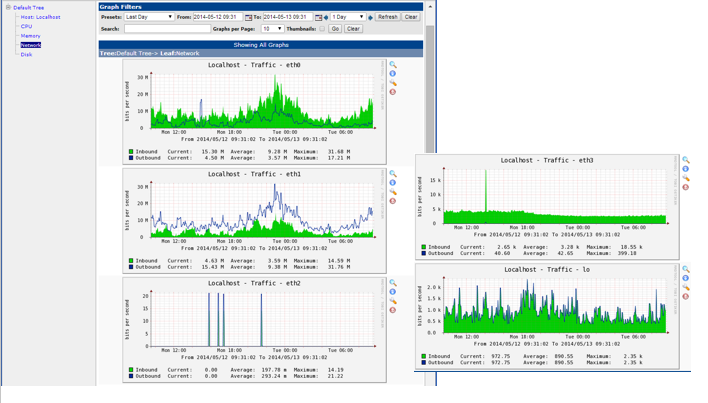Select the Memory tree leaf
708x403 pixels.
[30, 36]
